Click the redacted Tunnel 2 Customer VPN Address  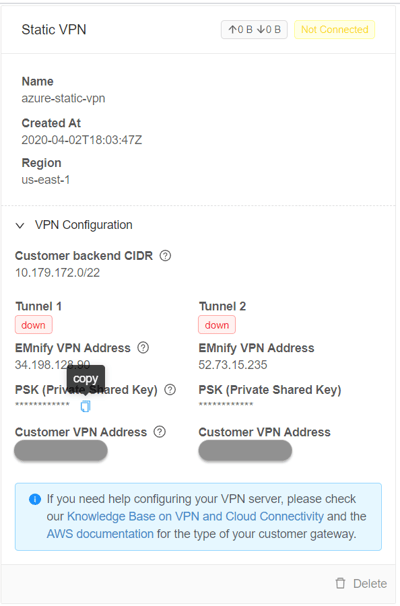tap(245, 451)
